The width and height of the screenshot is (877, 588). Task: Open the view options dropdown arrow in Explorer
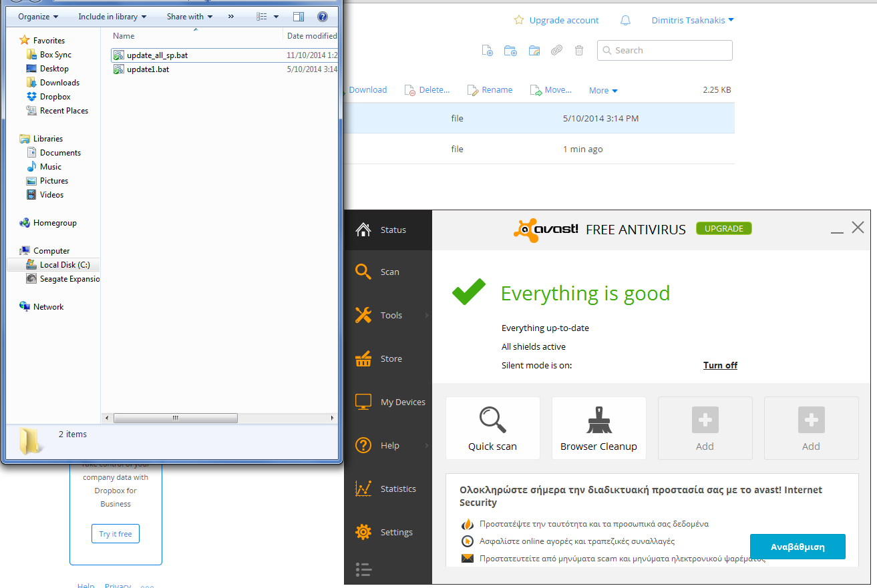coord(276,17)
